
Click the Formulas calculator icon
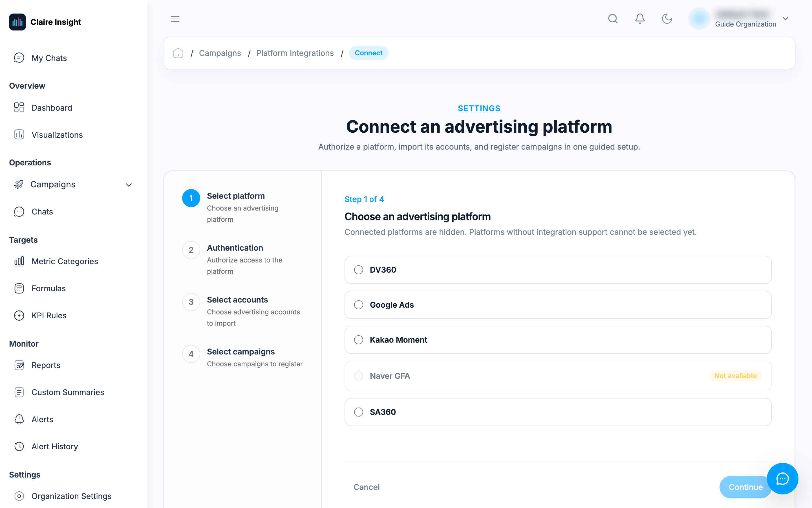pos(19,288)
